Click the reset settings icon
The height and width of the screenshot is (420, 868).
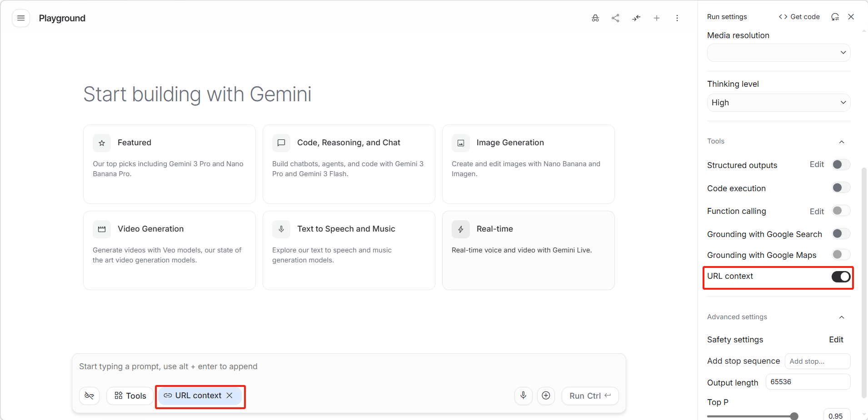(x=835, y=17)
